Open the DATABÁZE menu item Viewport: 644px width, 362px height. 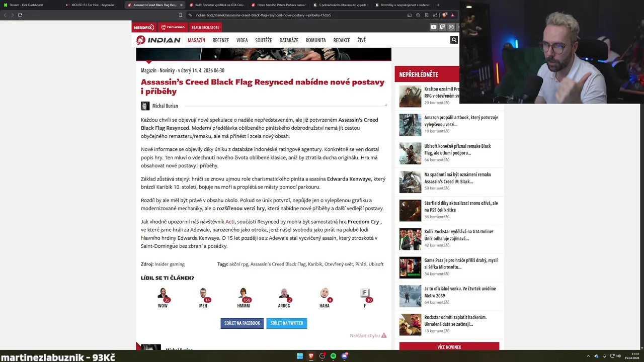pyautogui.click(x=289, y=40)
